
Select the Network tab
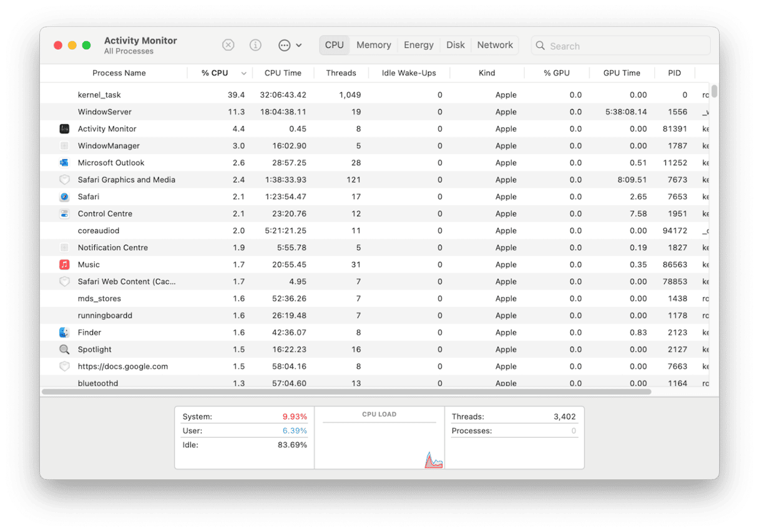[495, 45]
